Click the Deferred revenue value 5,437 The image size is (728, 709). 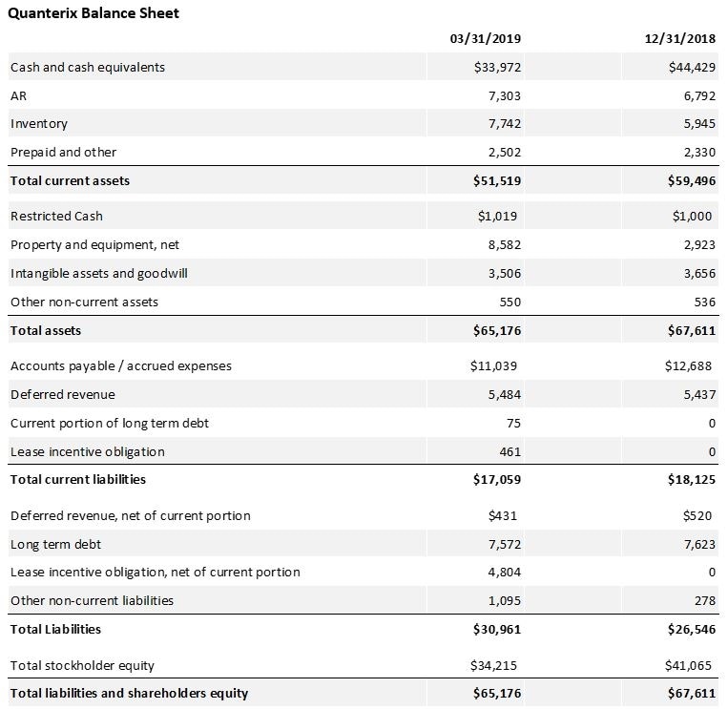[698, 394]
